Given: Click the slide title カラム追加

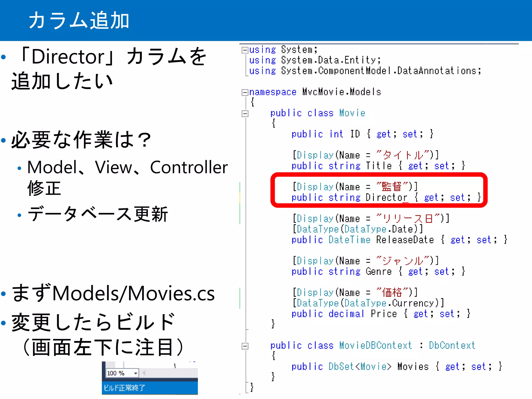Looking at the screenshot, I should click(x=79, y=20).
